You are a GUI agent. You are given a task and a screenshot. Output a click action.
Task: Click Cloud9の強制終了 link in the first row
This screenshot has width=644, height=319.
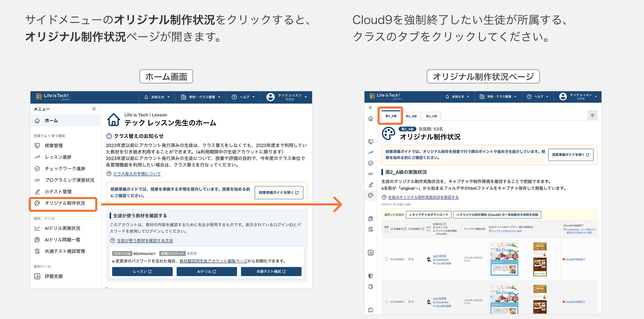tap(575, 259)
